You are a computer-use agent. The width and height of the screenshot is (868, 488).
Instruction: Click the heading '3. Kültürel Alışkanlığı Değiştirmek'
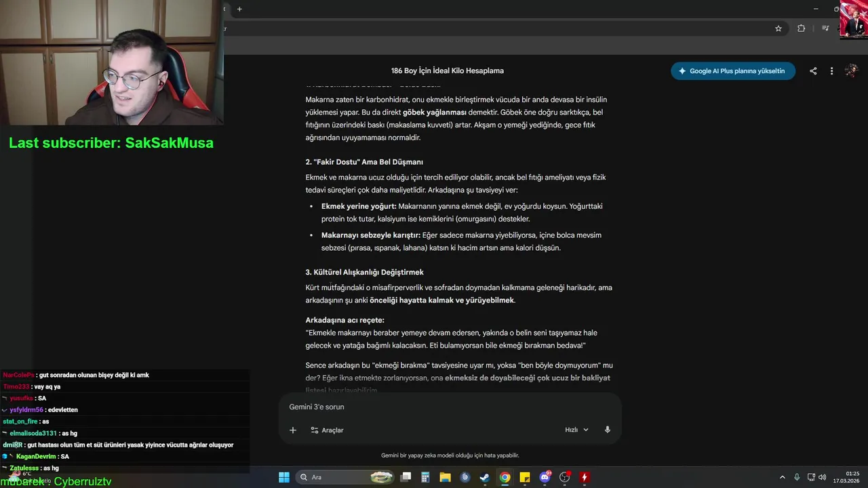(x=364, y=272)
